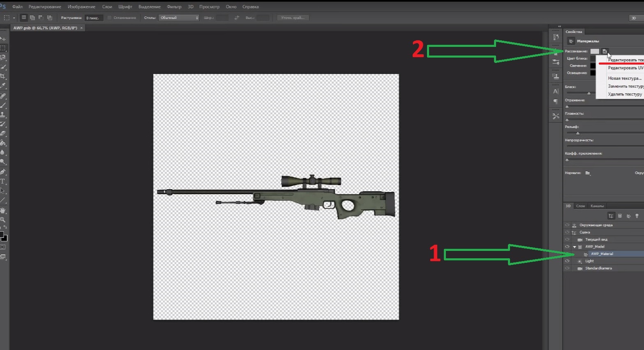Open the Шрифт menu
The image size is (644, 350).
pyautogui.click(x=125, y=7)
